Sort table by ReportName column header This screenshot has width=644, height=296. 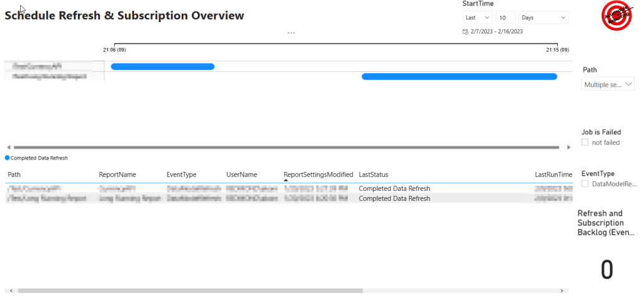[117, 174]
